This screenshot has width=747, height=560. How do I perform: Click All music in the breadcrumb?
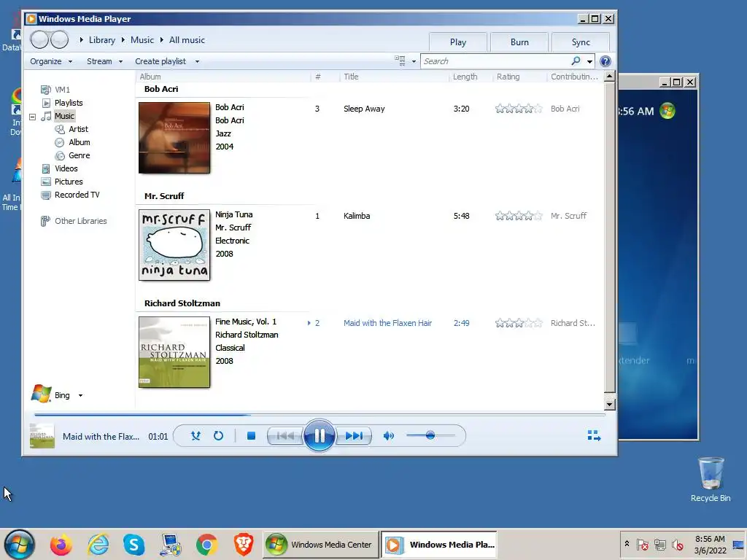pyautogui.click(x=187, y=40)
